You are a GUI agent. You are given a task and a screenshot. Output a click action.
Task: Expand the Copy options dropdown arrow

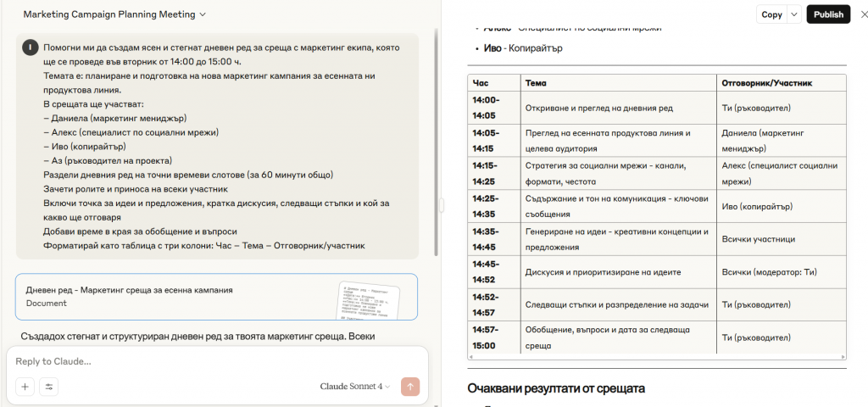point(794,15)
